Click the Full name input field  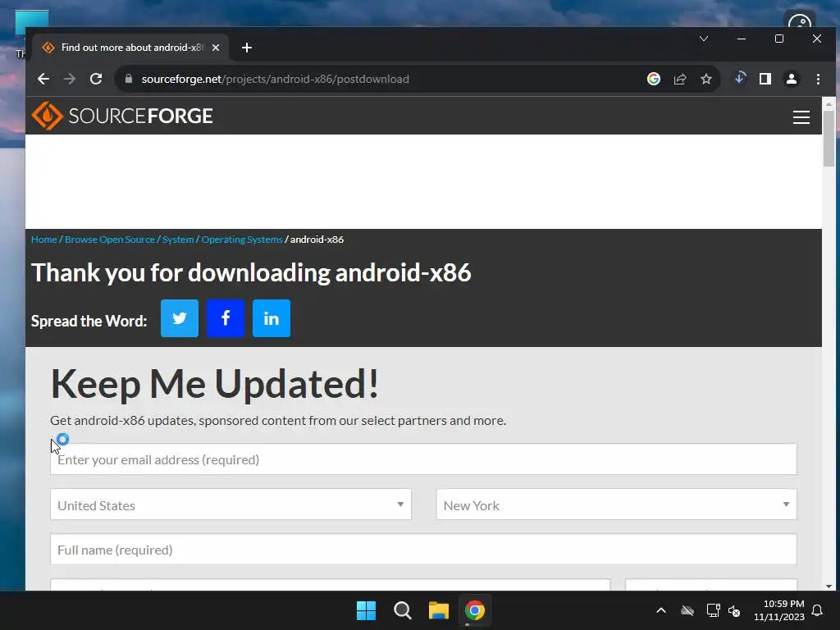pos(423,549)
